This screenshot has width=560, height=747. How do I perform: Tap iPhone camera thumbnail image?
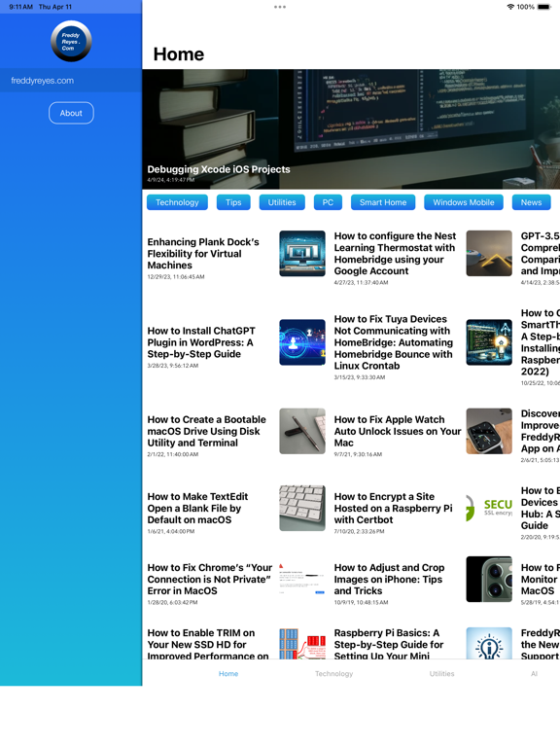click(489, 580)
